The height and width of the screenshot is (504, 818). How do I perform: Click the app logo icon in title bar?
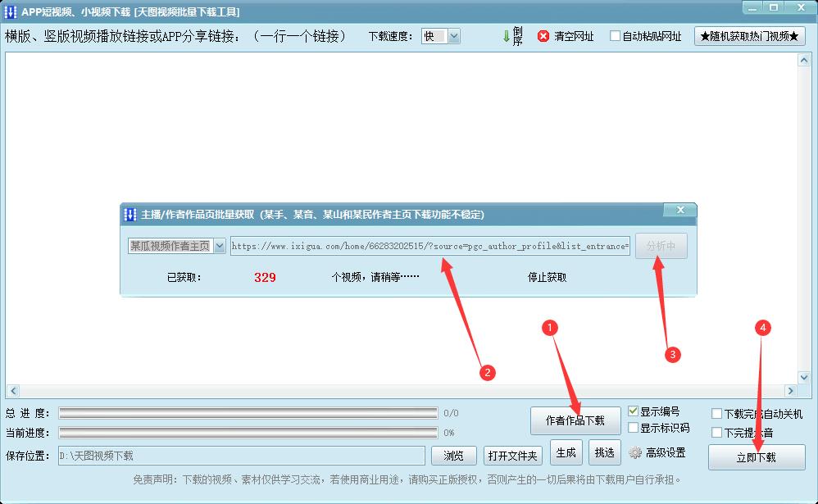pyautogui.click(x=11, y=11)
